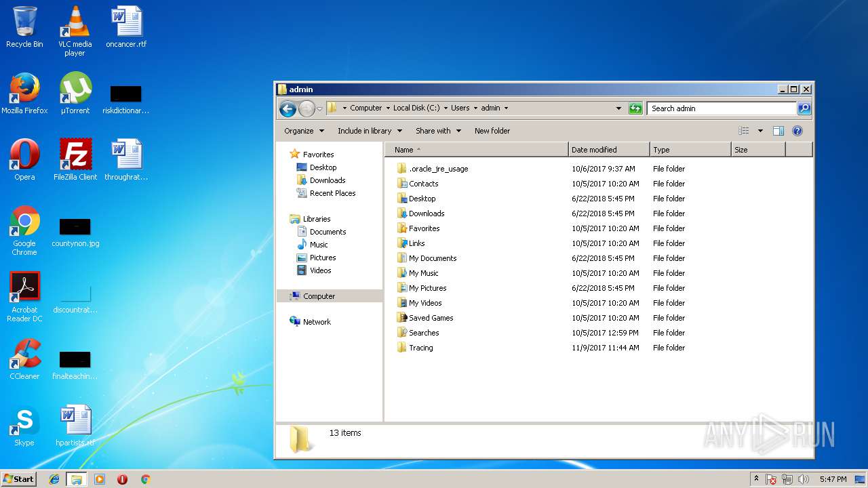Launch VLC media player shortcut
Image resolution: width=868 pixels, height=488 pixels.
coord(75,31)
